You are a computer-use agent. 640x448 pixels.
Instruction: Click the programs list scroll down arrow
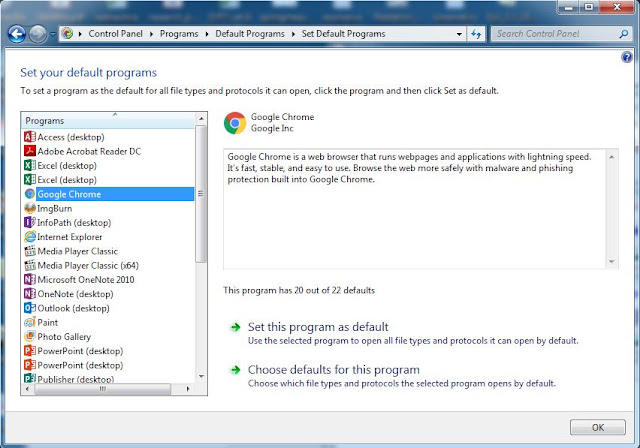coord(201,376)
